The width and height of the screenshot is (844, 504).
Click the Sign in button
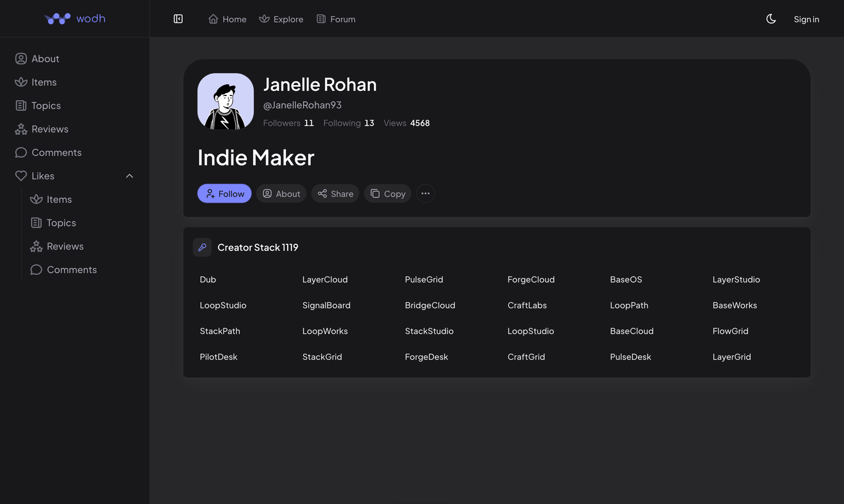point(806,19)
